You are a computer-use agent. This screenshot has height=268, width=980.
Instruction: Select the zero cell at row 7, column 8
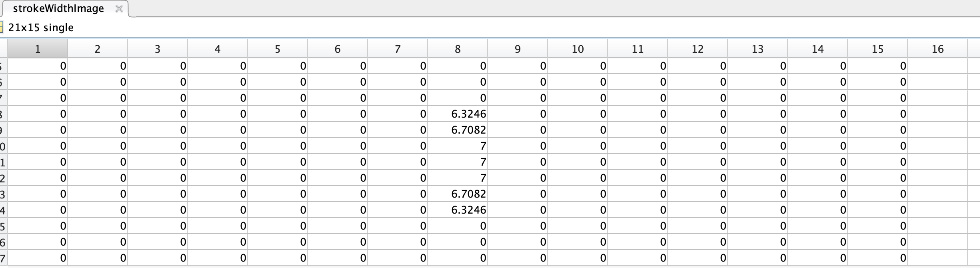pos(458,98)
